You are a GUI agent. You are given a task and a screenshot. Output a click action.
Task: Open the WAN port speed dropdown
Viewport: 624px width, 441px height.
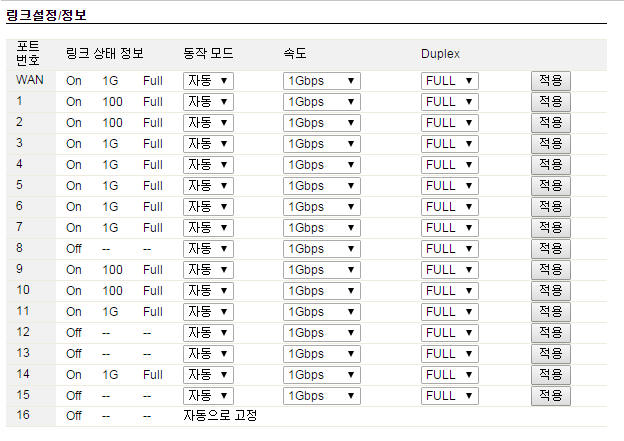tap(322, 81)
